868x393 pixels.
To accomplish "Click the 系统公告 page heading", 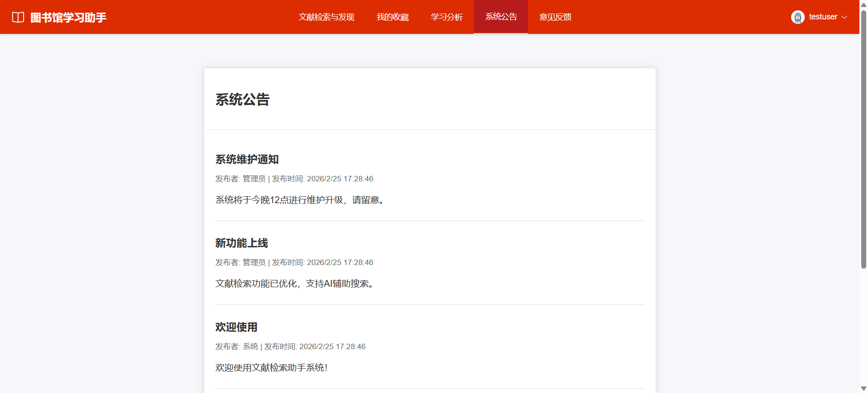I will click(x=242, y=99).
